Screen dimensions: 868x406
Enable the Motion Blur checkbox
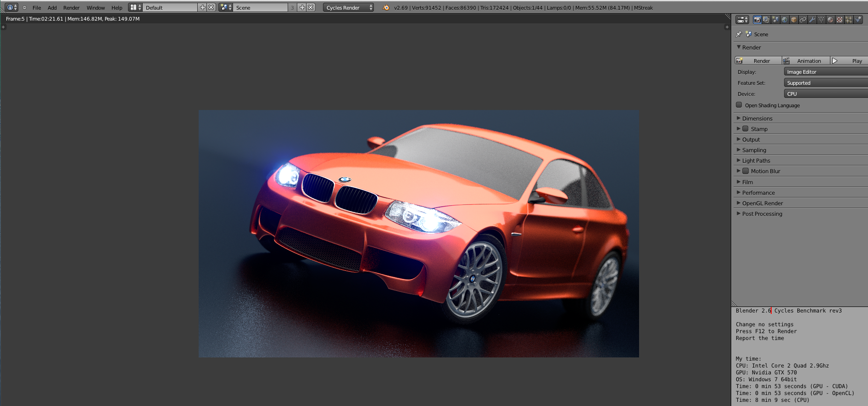pyautogui.click(x=746, y=171)
